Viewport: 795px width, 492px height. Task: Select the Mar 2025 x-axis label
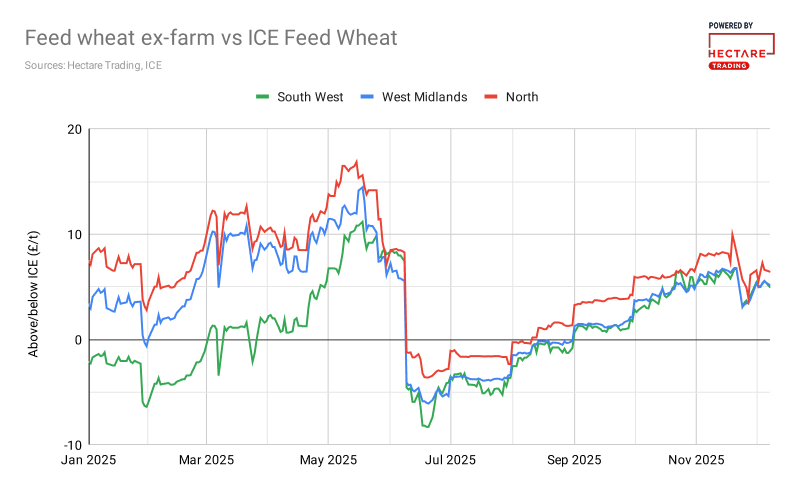click(x=206, y=460)
